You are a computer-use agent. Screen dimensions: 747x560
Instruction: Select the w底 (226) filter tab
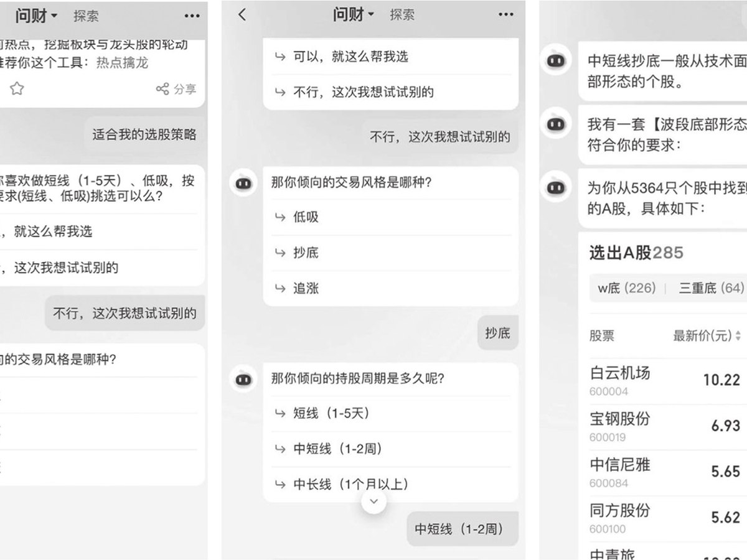coord(626,289)
